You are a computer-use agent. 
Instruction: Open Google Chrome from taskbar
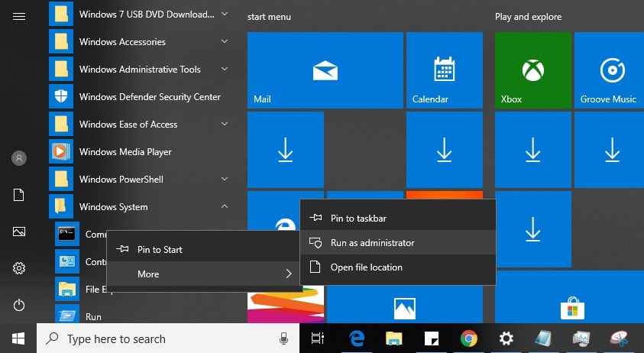coord(469,338)
